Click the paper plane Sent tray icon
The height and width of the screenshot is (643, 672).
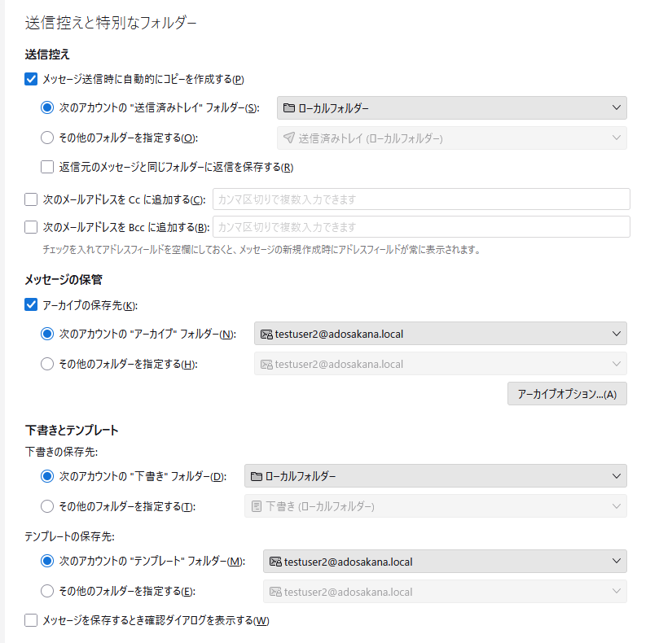[289, 138]
